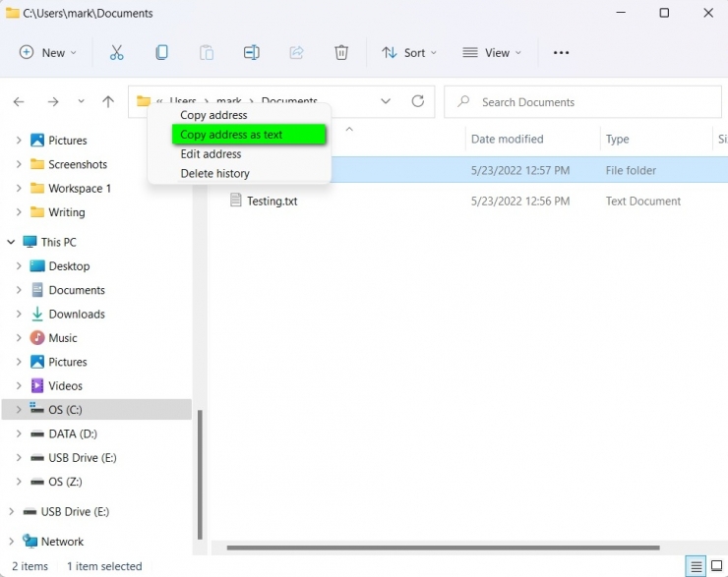Click the Rename icon in toolbar

pos(251,52)
